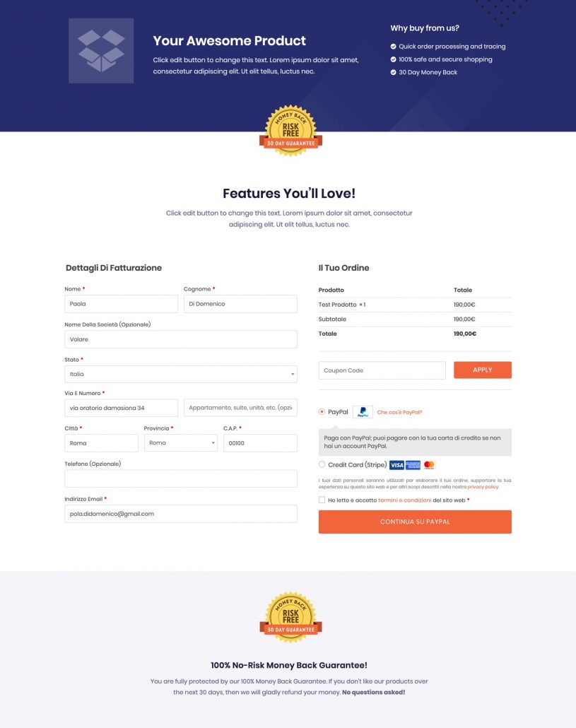Open the Stato country dropdown
This screenshot has height=728, width=576.
click(x=181, y=374)
